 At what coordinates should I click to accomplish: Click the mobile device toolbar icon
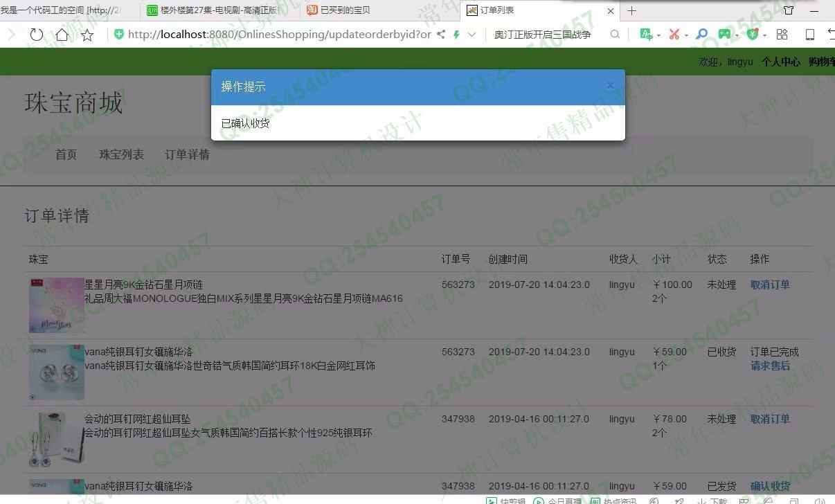click(x=809, y=35)
